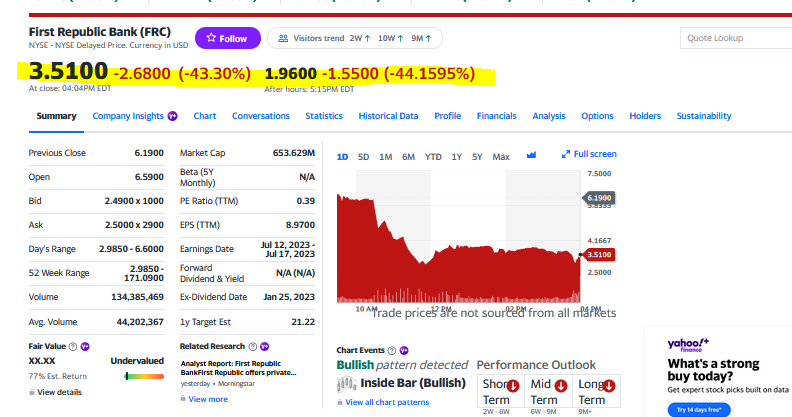This screenshot has height=417, width=792.
Task: Click the Inside Bar candlestick pattern icon
Action: pos(346,385)
